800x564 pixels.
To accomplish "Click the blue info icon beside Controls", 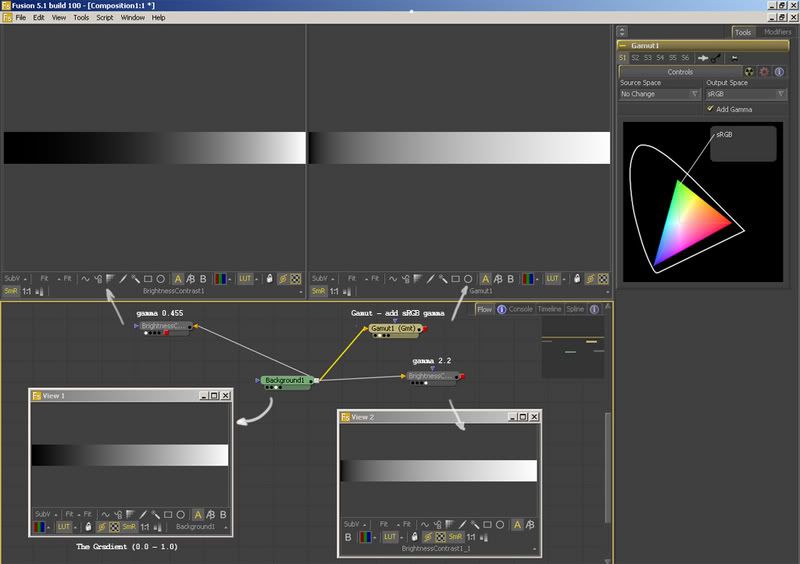I will [x=779, y=72].
